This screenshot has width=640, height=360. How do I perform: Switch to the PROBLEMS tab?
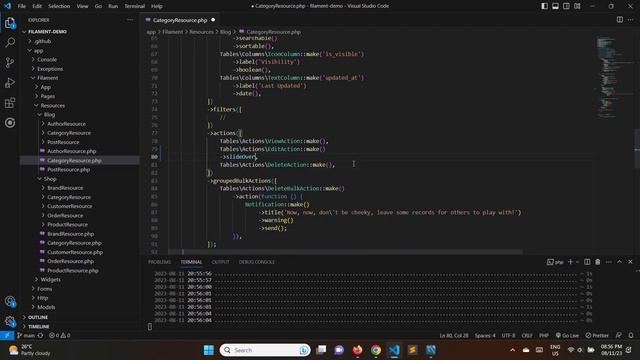click(160, 262)
